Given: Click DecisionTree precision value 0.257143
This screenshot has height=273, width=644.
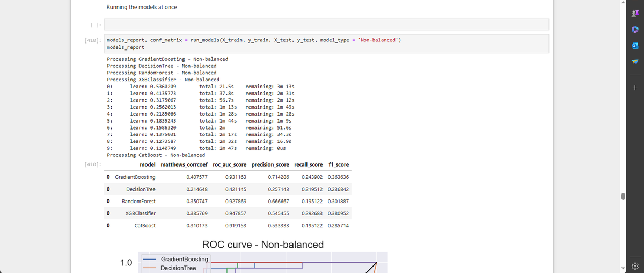Looking at the screenshot, I should click(279, 189).
